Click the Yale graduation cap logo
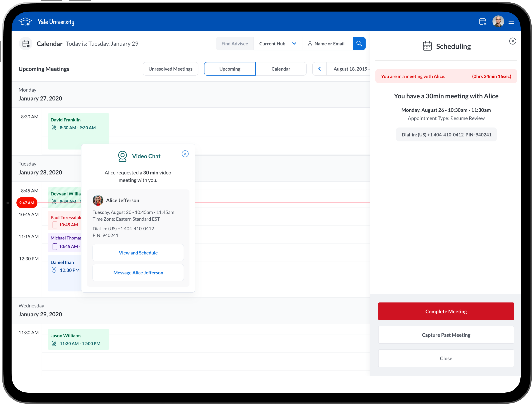532x404 pixels. tap(25, 22)
